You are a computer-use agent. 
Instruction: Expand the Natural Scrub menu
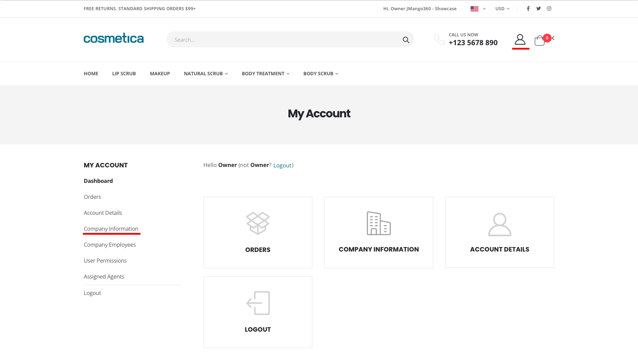point(206,74)
